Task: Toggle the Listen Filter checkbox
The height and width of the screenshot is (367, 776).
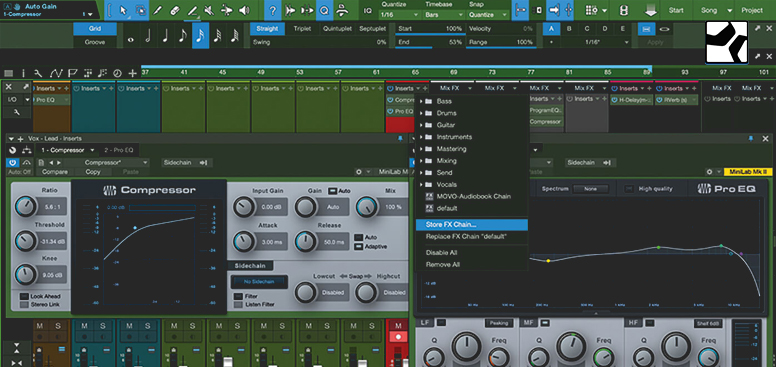Action: (x=239, y=305)
